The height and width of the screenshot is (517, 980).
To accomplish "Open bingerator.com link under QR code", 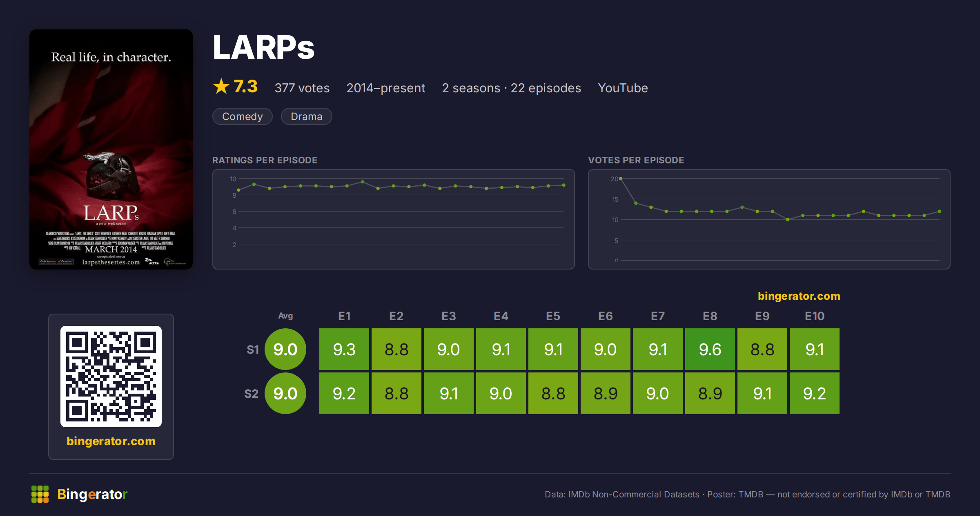I will [x=111, y=441].
